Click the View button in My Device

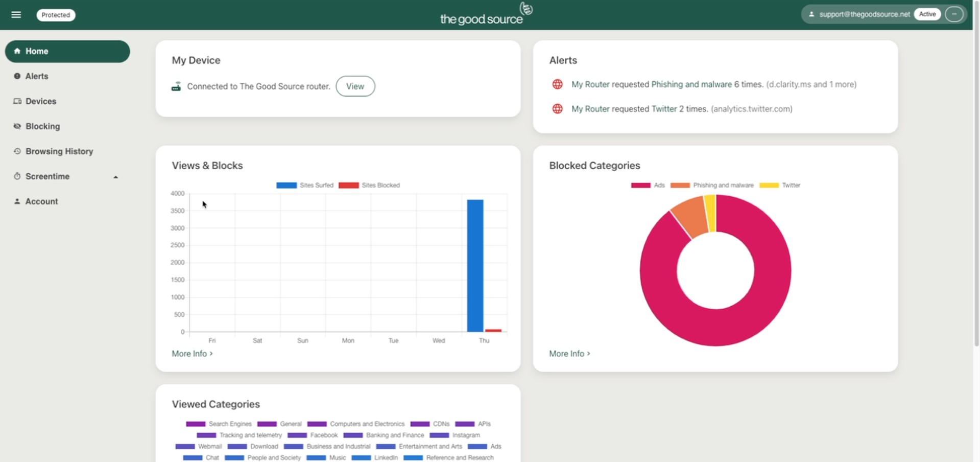point(355,86)
